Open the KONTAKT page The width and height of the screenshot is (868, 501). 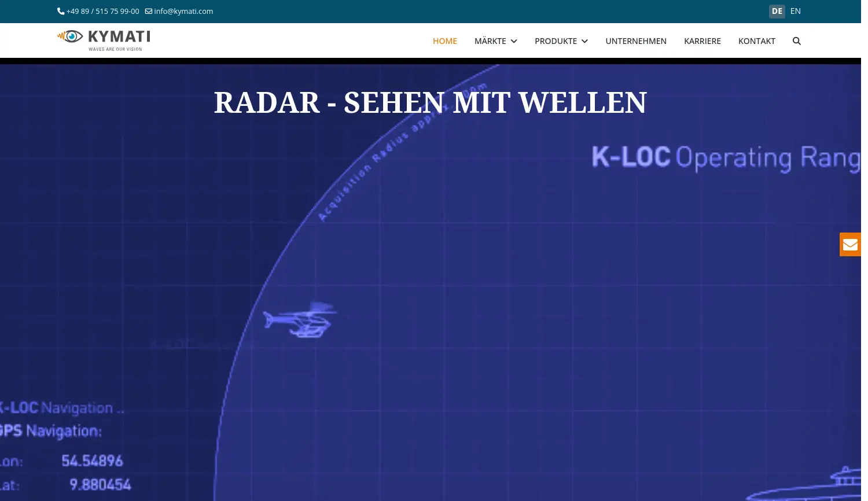(756, 41)
